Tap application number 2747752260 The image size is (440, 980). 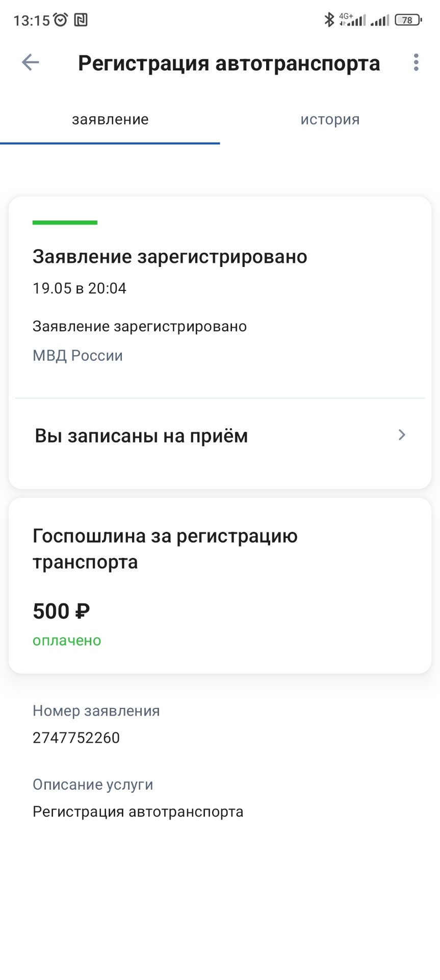point(76,738)
